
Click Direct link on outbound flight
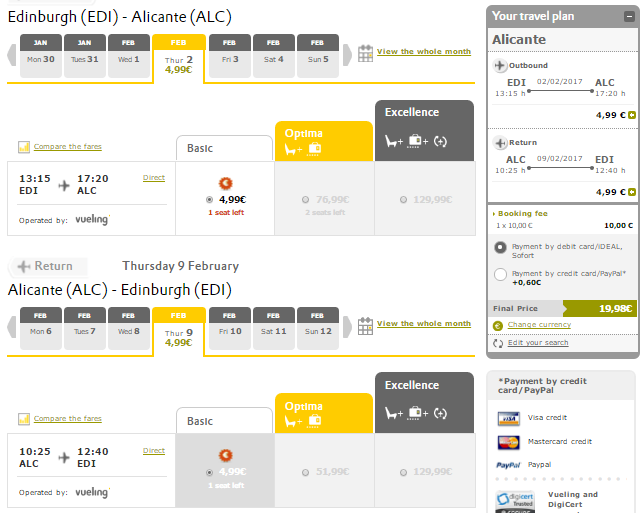tap(154, 178)
